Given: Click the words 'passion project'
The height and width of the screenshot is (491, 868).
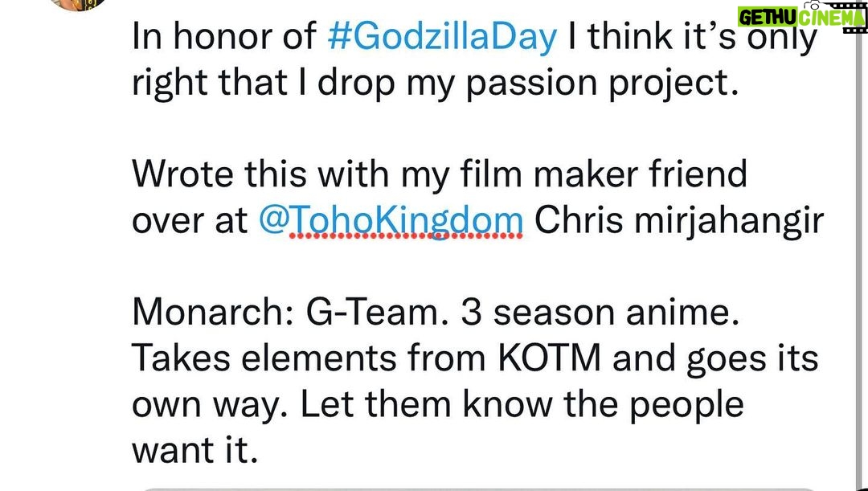Looking at the screenshot, I should [602, 84].
